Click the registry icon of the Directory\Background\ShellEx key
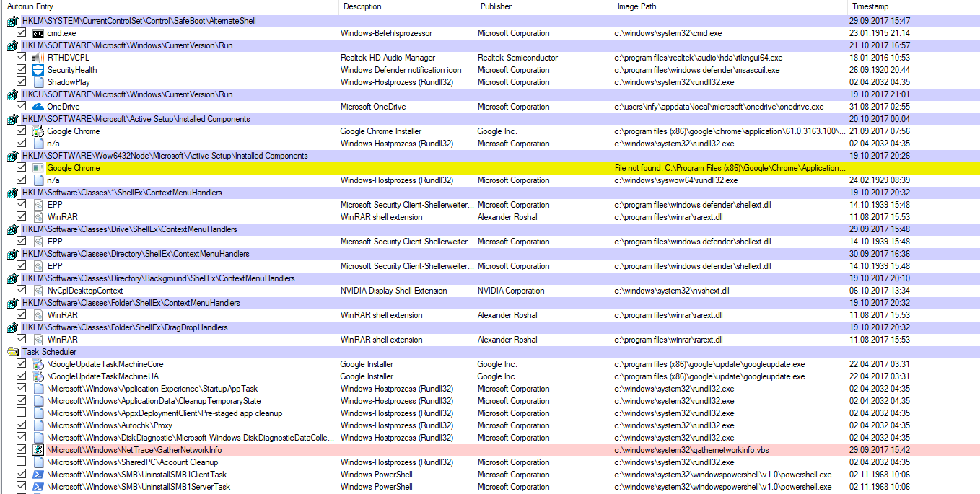The image size is (980, 494). click(x=12, y=278)
